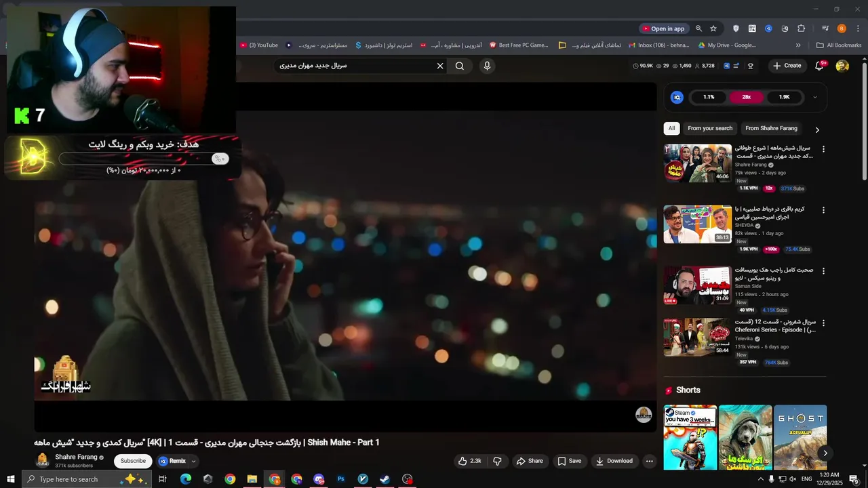
Task: Open options for Shahre Farang recommended video
Action: 824,149
